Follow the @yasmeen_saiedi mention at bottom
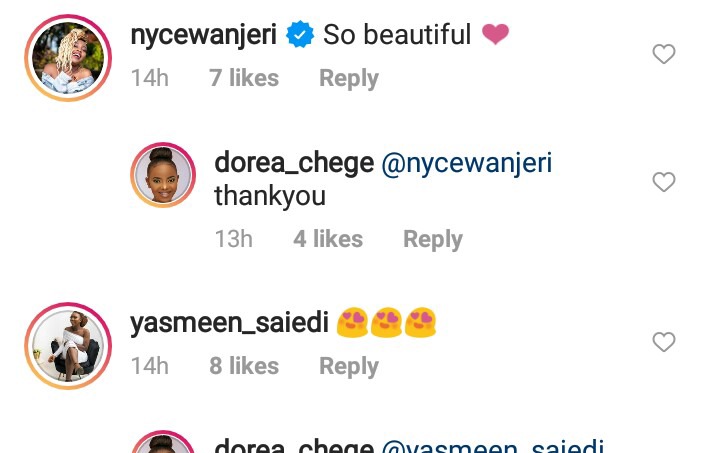The width and height of the screenshot is (720, 453). pos(492,445)
